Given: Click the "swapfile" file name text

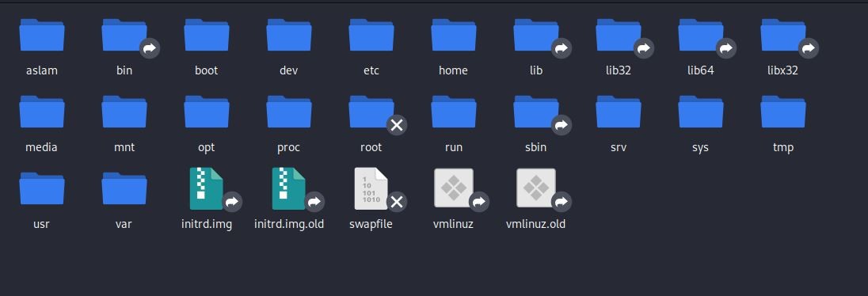Looking at the screenshot, I should pos(371,225).
